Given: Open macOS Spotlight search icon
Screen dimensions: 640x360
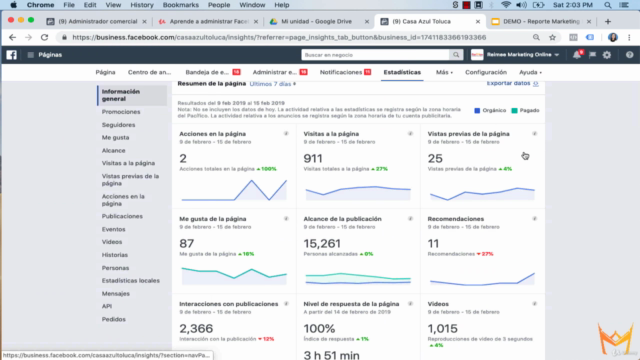Looking at the screenshot, I should coord(608,5).
